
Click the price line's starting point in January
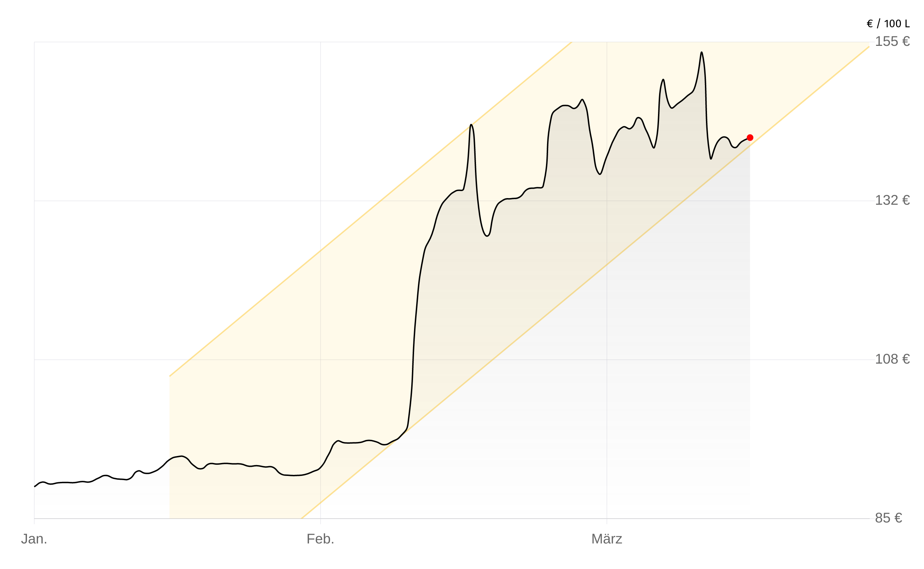35,486
